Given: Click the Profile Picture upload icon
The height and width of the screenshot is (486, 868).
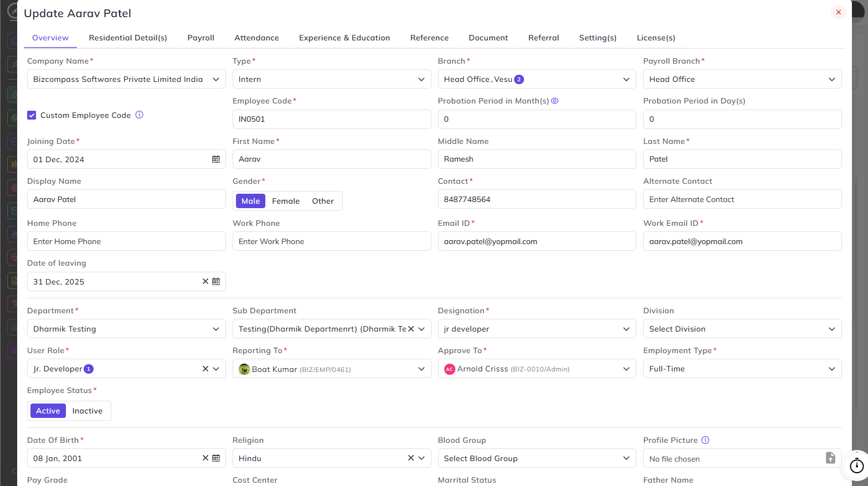Looking at the screenshot, I should [830, 458].
